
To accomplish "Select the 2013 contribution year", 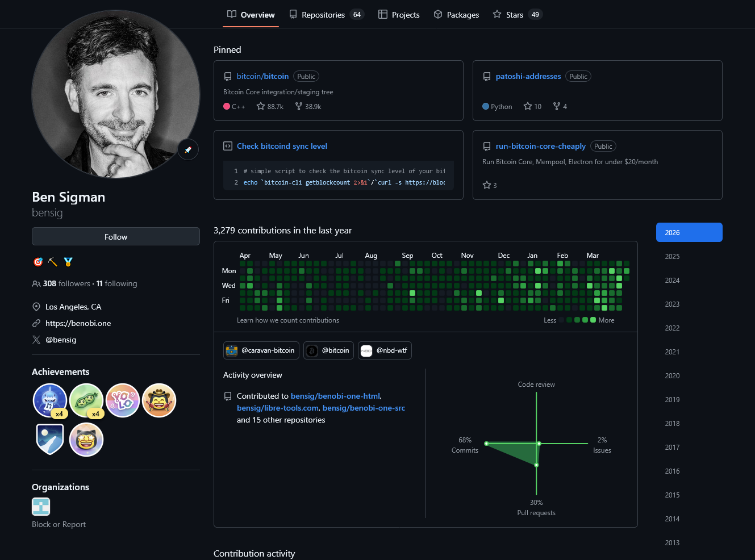I will pos(689,542).
